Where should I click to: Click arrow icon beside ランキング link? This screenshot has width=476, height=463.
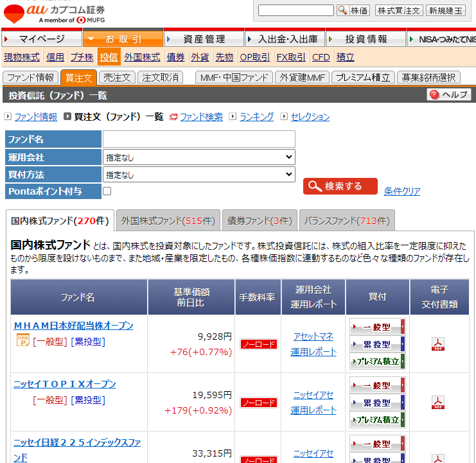(x=233, y=116)
